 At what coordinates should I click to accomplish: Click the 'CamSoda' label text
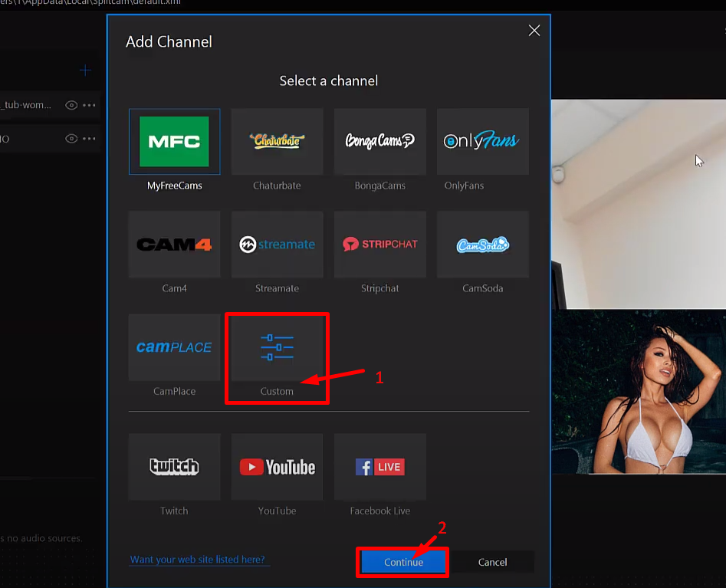[482, 288]
